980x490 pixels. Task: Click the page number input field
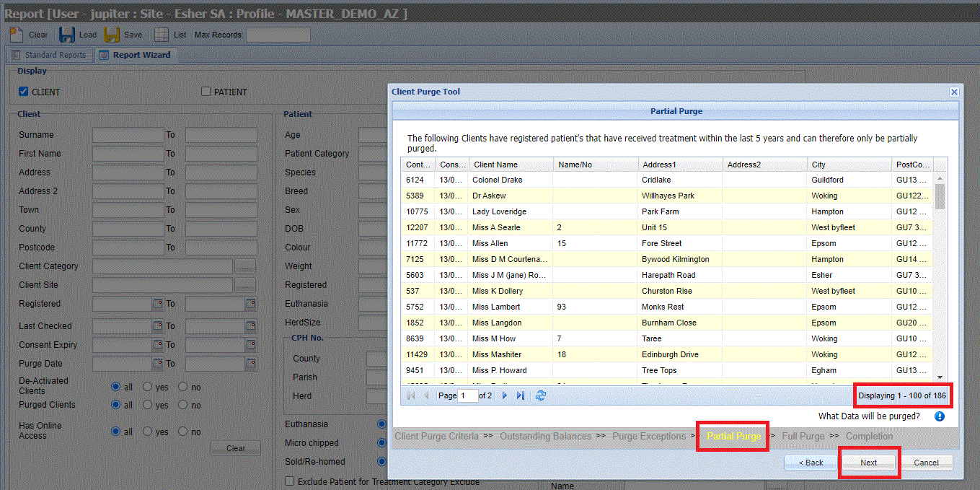[468, 395]
